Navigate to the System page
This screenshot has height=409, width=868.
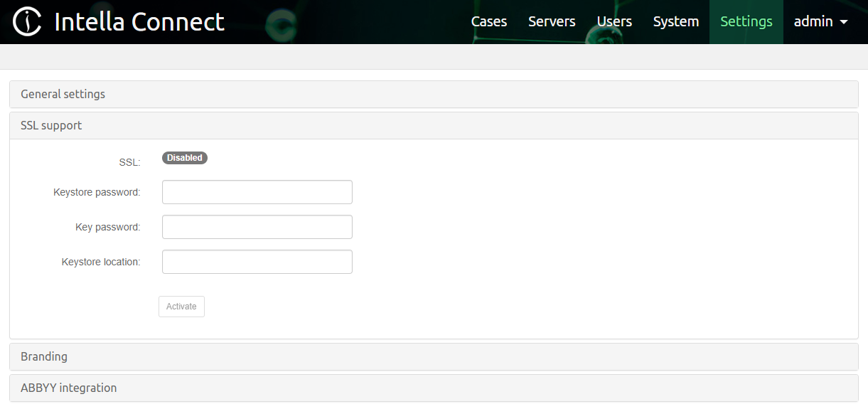(675, 22)
